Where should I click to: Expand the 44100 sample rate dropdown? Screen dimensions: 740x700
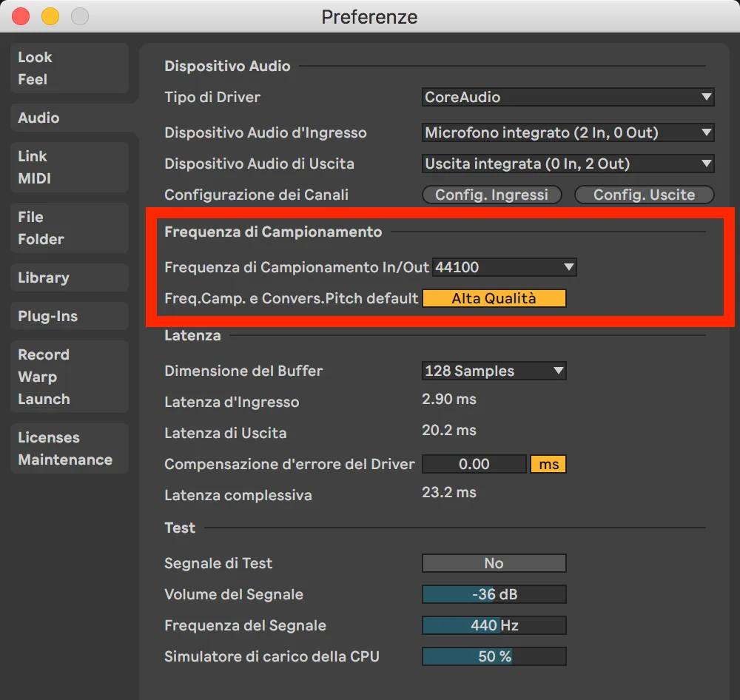505,267
